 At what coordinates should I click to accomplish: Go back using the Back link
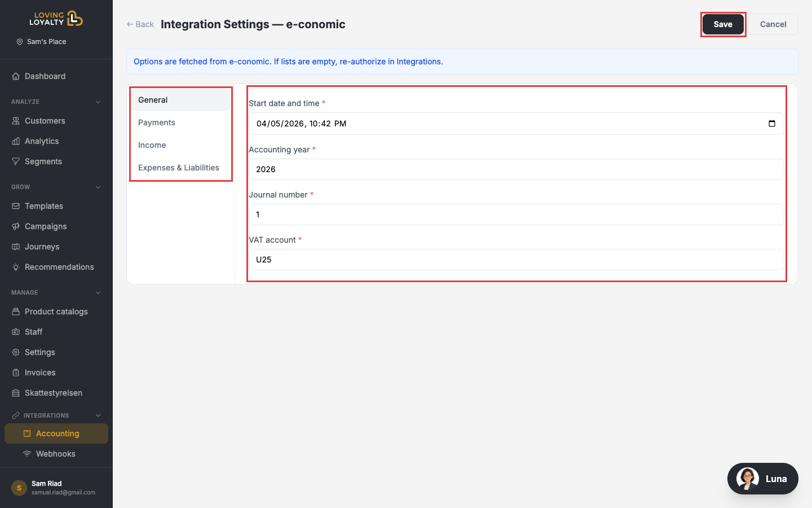[x=140, y=24]
